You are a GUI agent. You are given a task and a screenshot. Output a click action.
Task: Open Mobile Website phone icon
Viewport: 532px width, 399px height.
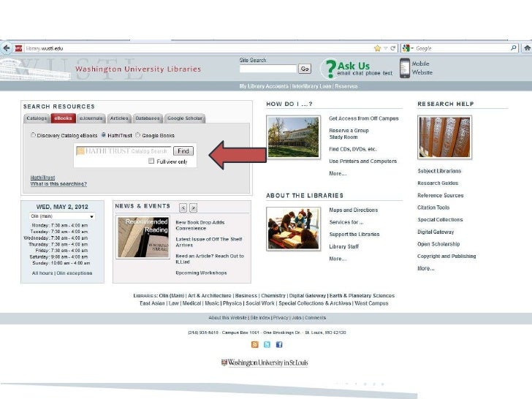[x=404, y=68]
